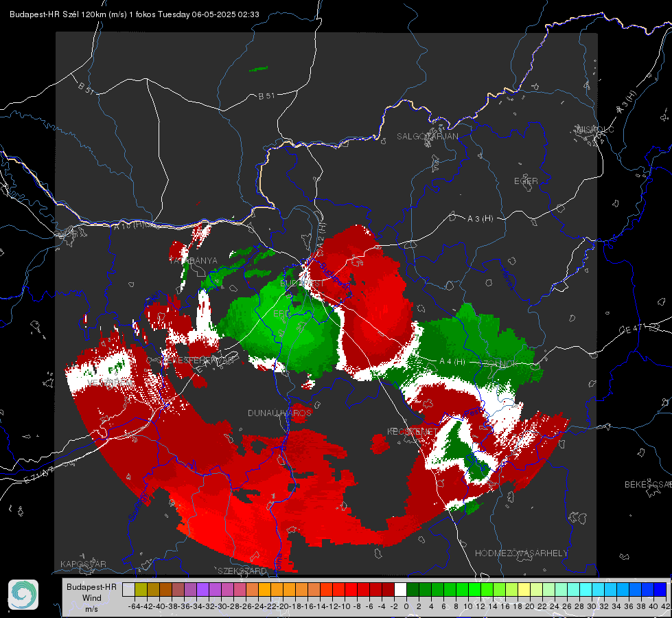This screenshot has width=672, height=618.
Task: Click the blue Pest county label
Action: click(474, 413)
